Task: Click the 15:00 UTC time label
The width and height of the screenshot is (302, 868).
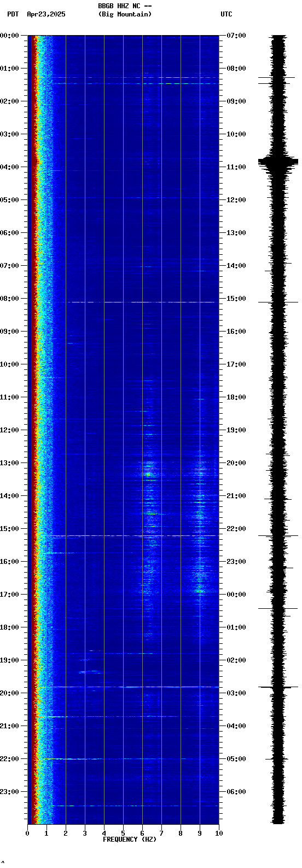Action: click(x=236, y=299)
